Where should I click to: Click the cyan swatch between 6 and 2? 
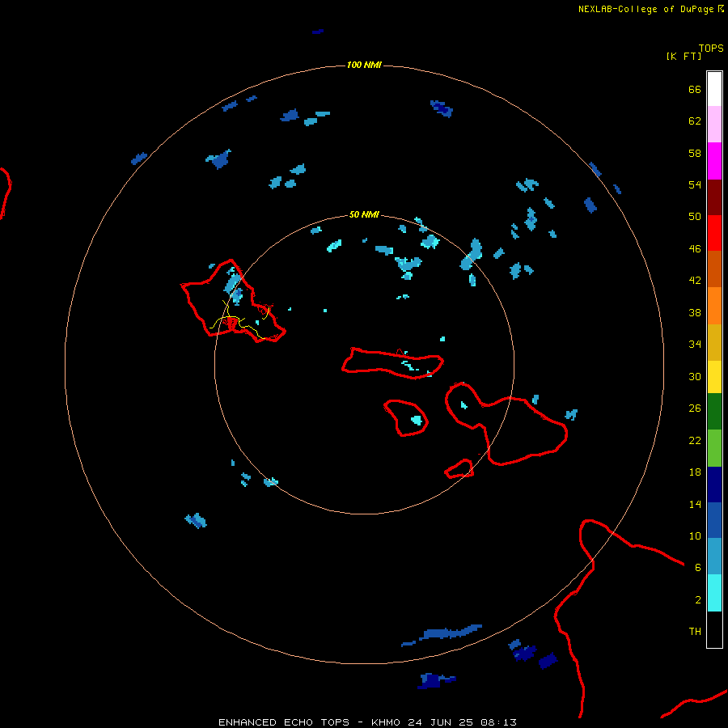point(714,592)
